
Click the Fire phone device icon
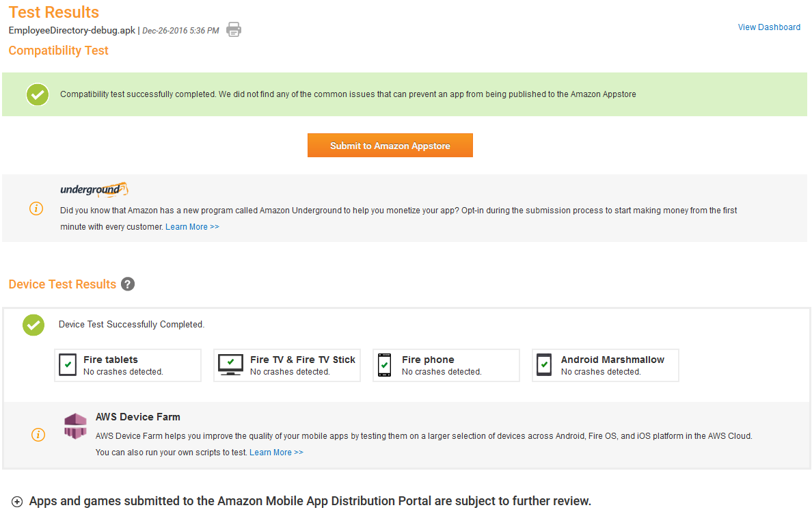(384, 365)
